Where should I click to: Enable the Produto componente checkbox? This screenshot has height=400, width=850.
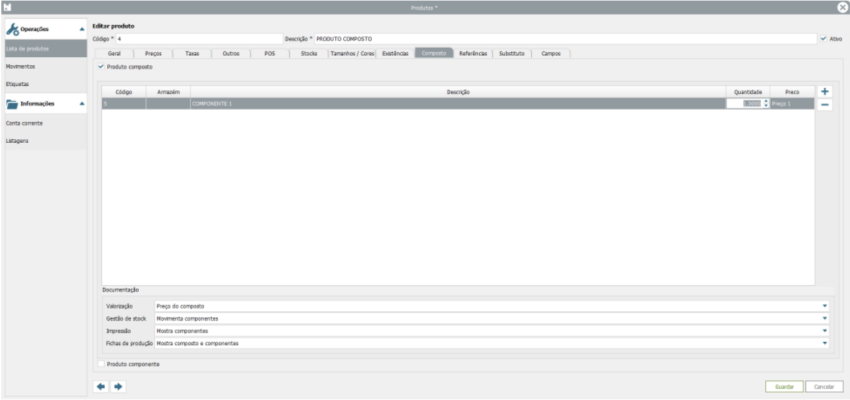pos(101,364)
